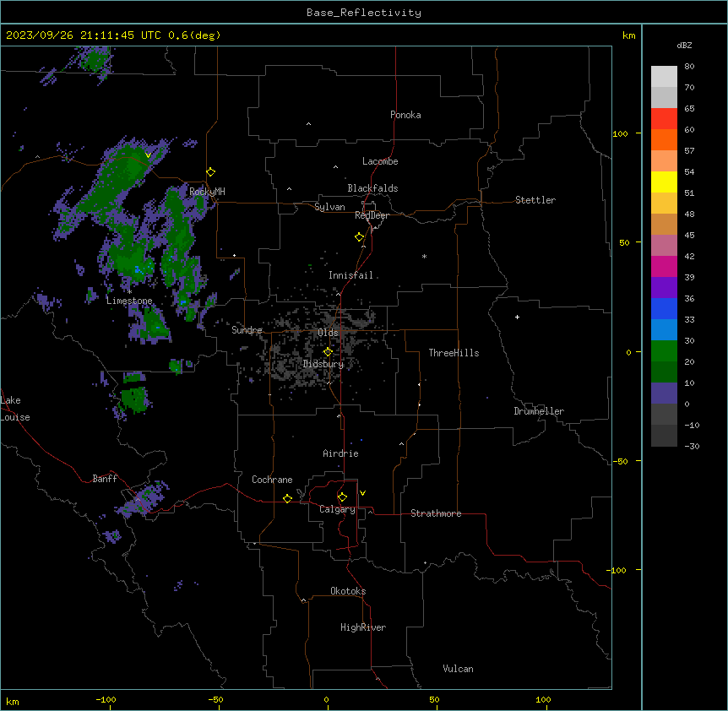Click the Base_Reflectivity title text
Screen dimensions: 728x711
(364, 13)
